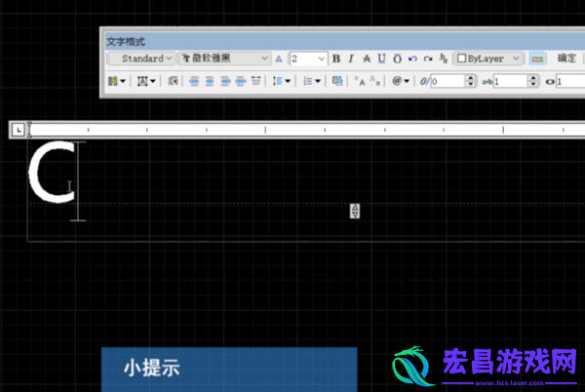Viewport: 585px width, 392px height.
Task: Open the Standard text style dropdown
Action: [x=141, y=59]
